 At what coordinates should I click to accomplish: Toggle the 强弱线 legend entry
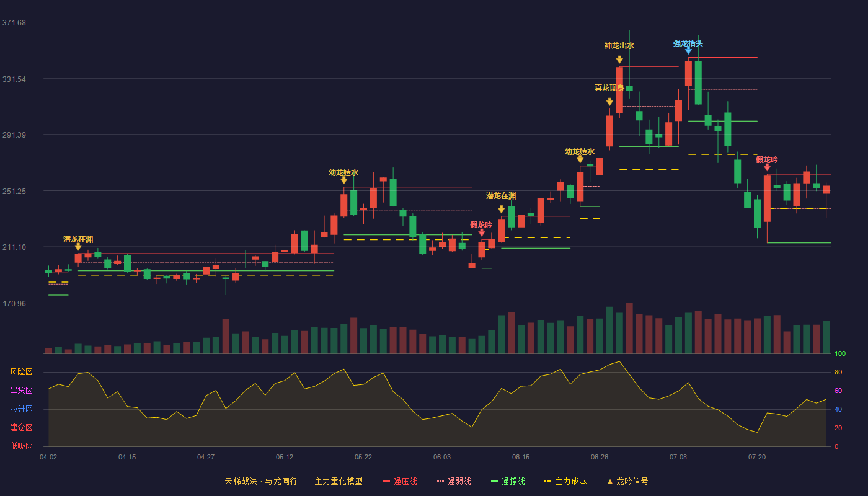pos(454,481)
